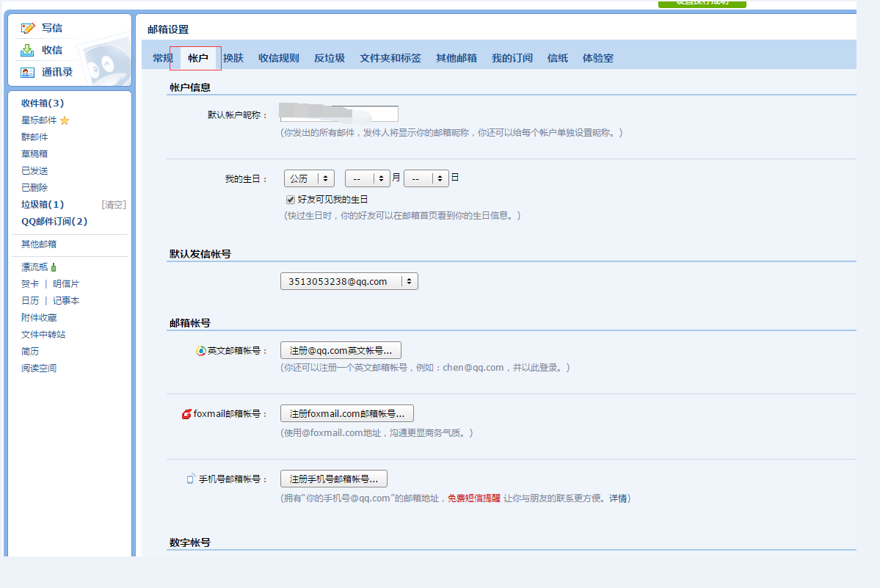Click the star icon beside 星标邮件

pyautogui.click(x=65, y=120)
